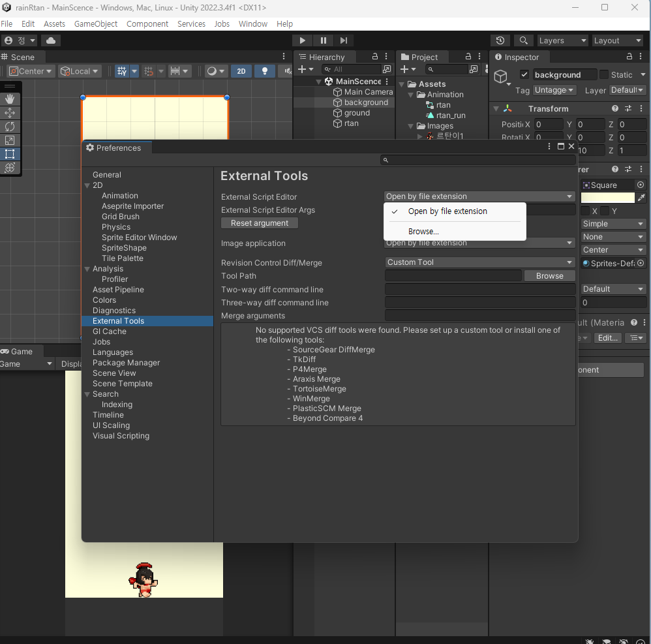This screenshot has width=651, height=644.
Task: Select Package Manager preferences section
Action: [126, 363]
